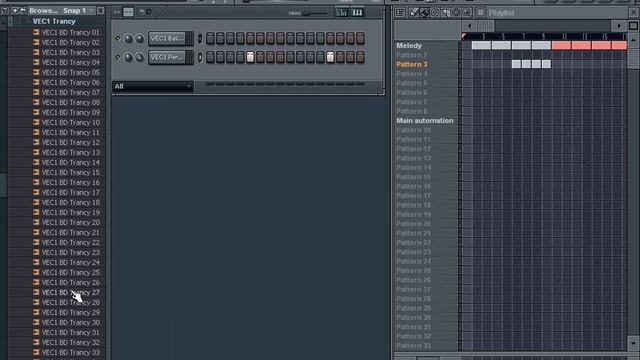Toggle channel select light for VEC1 Bas
Viewport: 640px width, 360px height.
[200, 38]
